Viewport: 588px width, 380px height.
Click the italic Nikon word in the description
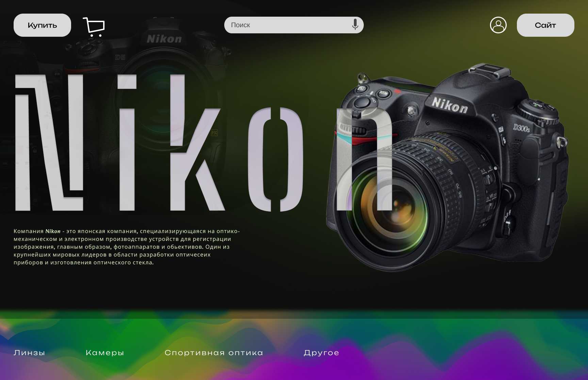(53, 231)
